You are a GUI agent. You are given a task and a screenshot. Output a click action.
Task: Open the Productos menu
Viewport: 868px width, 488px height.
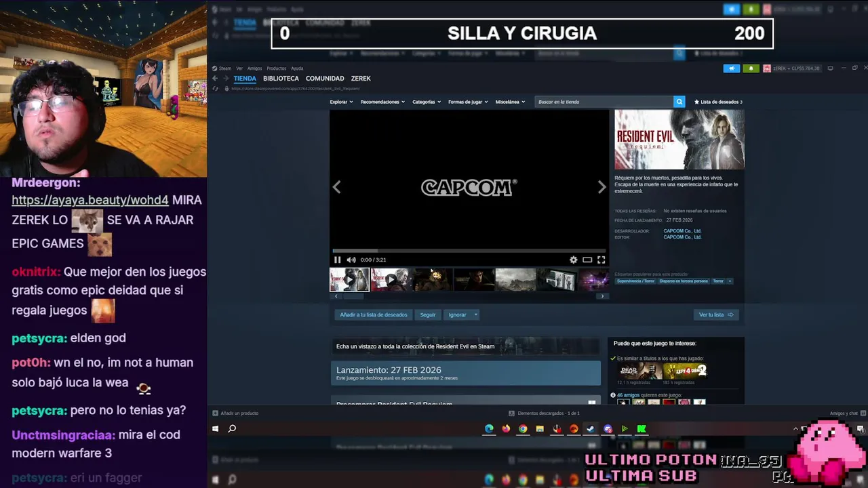point(276,68)
